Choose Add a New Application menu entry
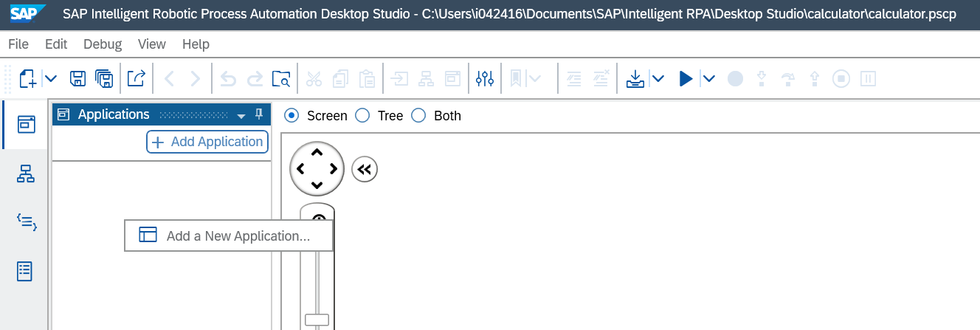This screenshot has height=330, width=980. pyautogui.click(x=229, y=236)
